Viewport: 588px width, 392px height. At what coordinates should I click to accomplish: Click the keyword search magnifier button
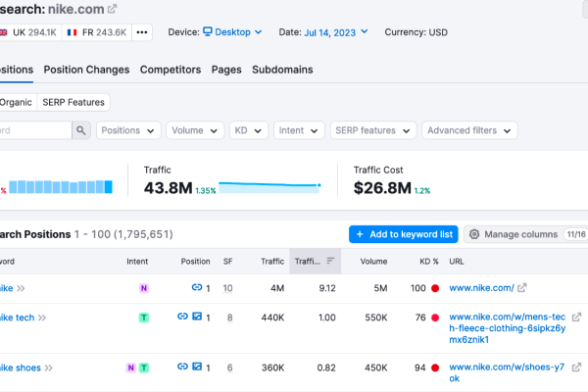(81, 130)
